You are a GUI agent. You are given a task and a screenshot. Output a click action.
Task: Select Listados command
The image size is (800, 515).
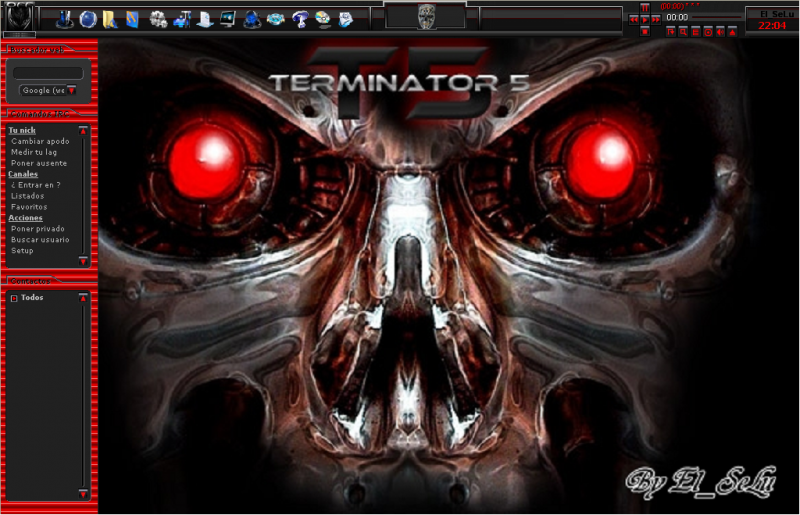pyautogui.click(x=28, y=196)
